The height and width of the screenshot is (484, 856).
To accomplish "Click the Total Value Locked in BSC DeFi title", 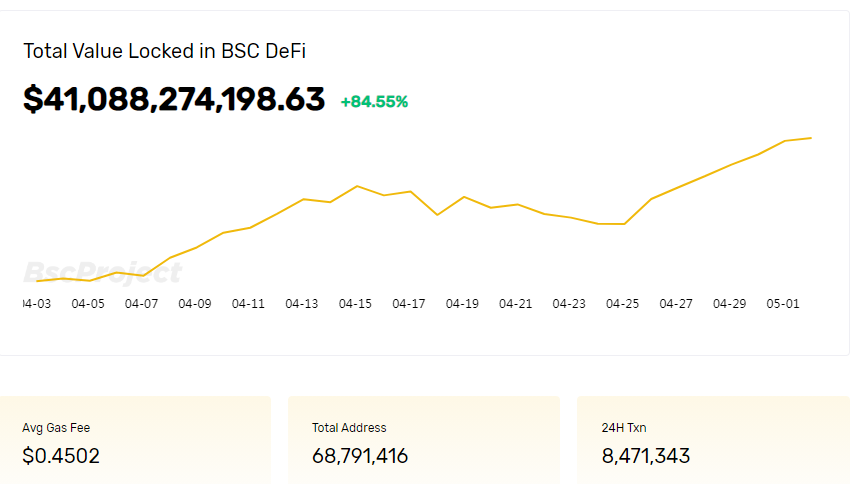I will tap(164, 51).
